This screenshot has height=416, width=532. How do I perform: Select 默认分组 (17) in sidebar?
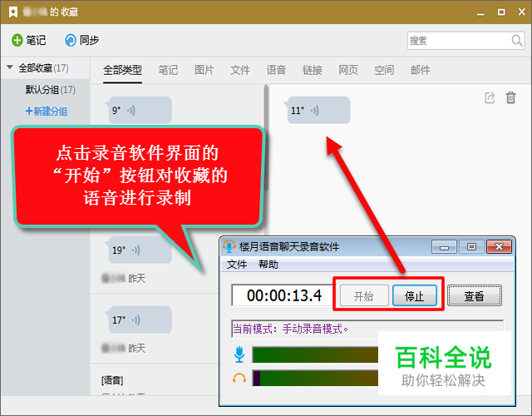pyautogui.click(x=50, y=90)
